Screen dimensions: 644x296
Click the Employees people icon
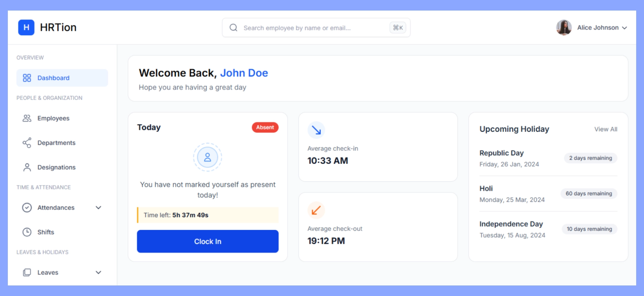click(x=27, y=118)
